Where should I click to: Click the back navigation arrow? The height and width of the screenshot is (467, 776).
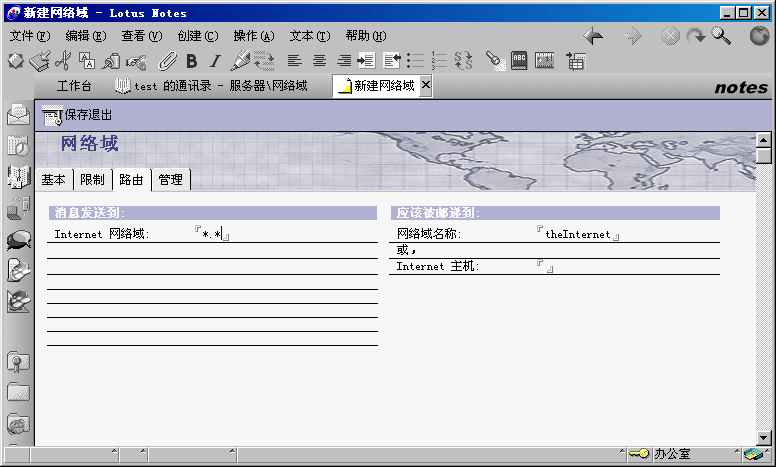pyautogui.click(x=593, y=36)
